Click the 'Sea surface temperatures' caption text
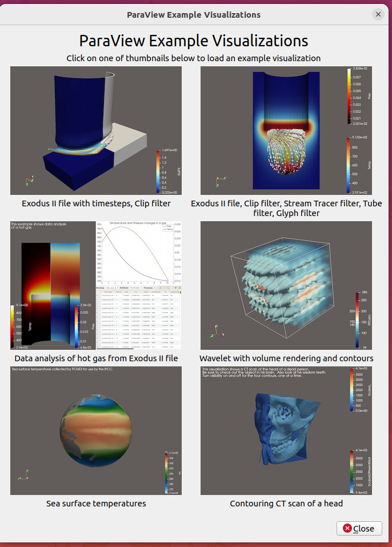Viewport: 392px width, 547px height. (96, 504)
